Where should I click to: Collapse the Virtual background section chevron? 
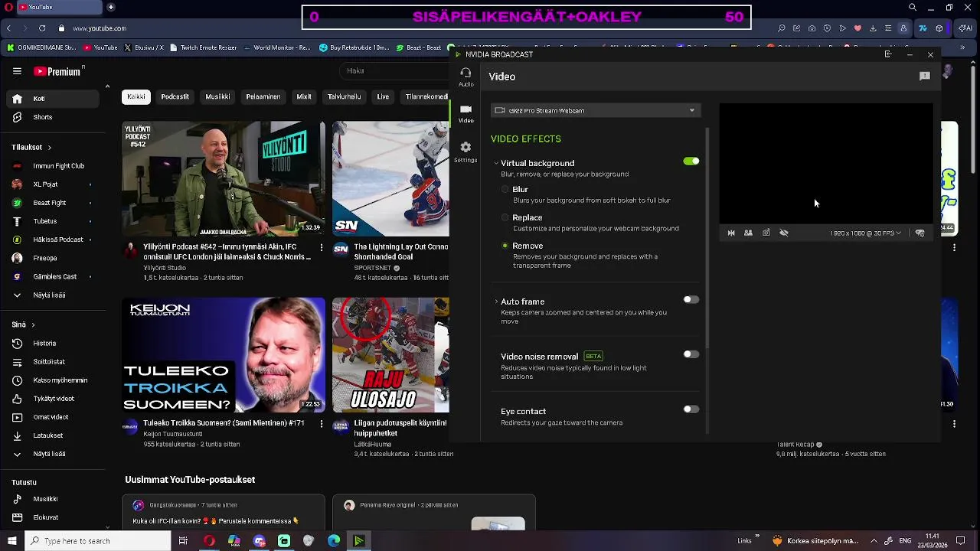pos(496,163)
